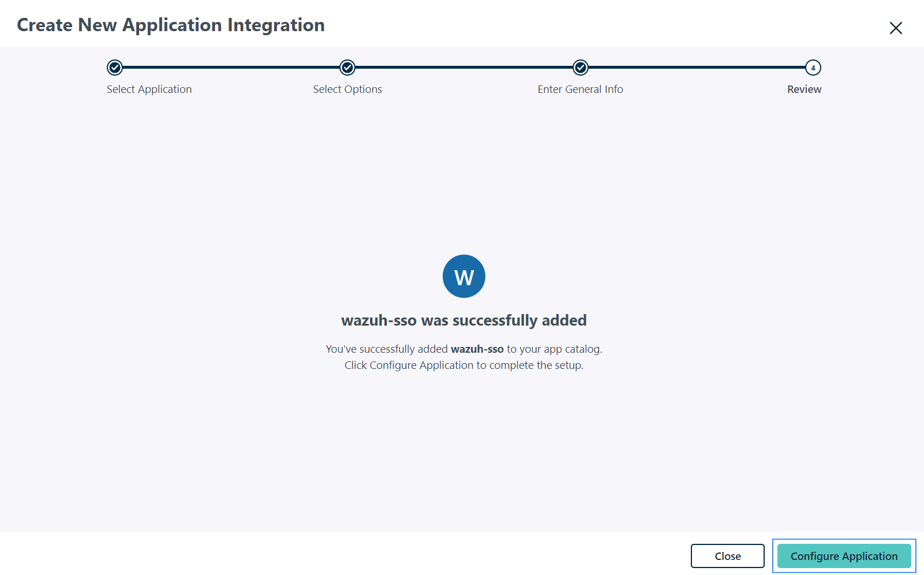Dismiss the dialog with the X
924x575 pixels.
point(896,28)
